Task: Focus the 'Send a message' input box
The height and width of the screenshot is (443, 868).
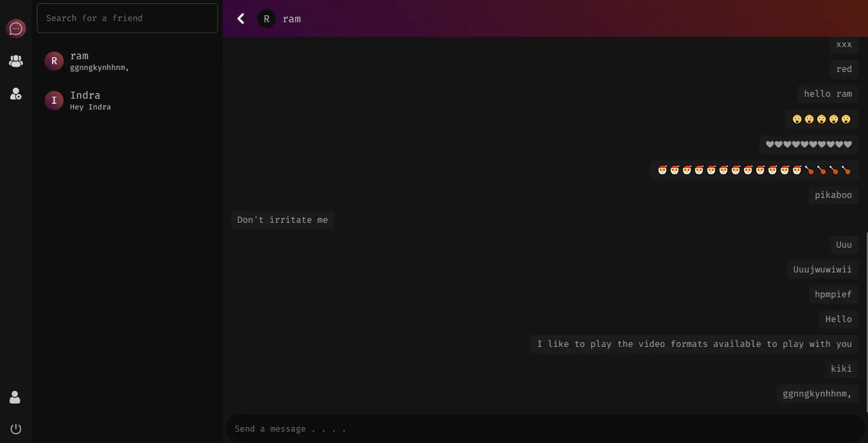Action: point(445,428)
